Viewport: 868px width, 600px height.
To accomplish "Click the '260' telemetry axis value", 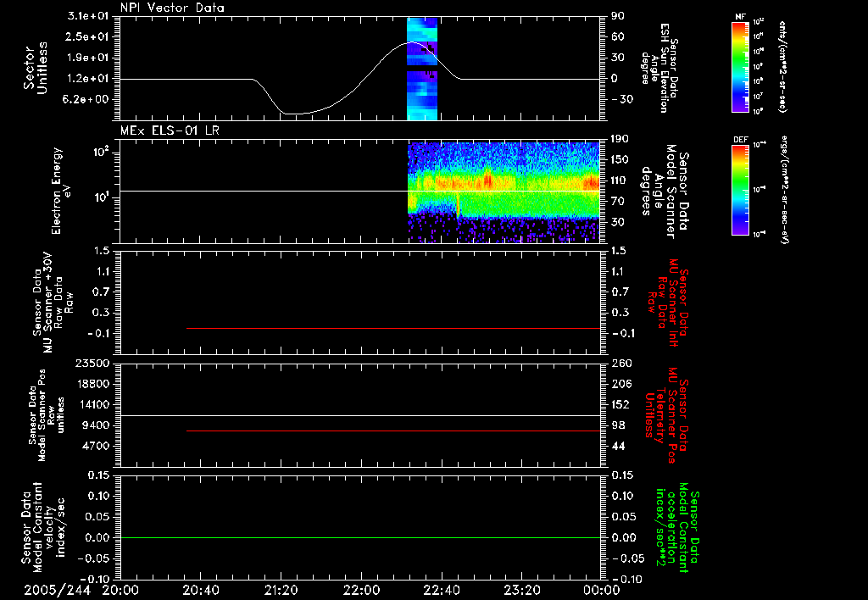I will coord(621,363).
